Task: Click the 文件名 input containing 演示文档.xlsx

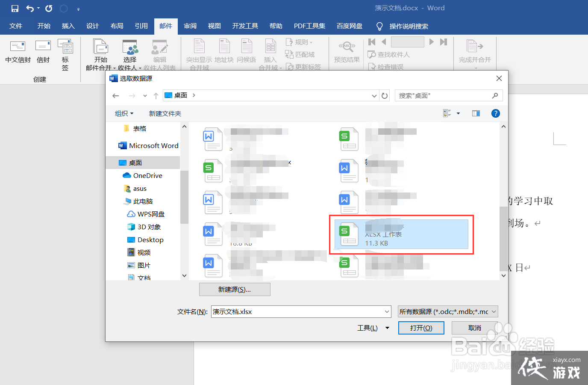Action: coord(301,311)
